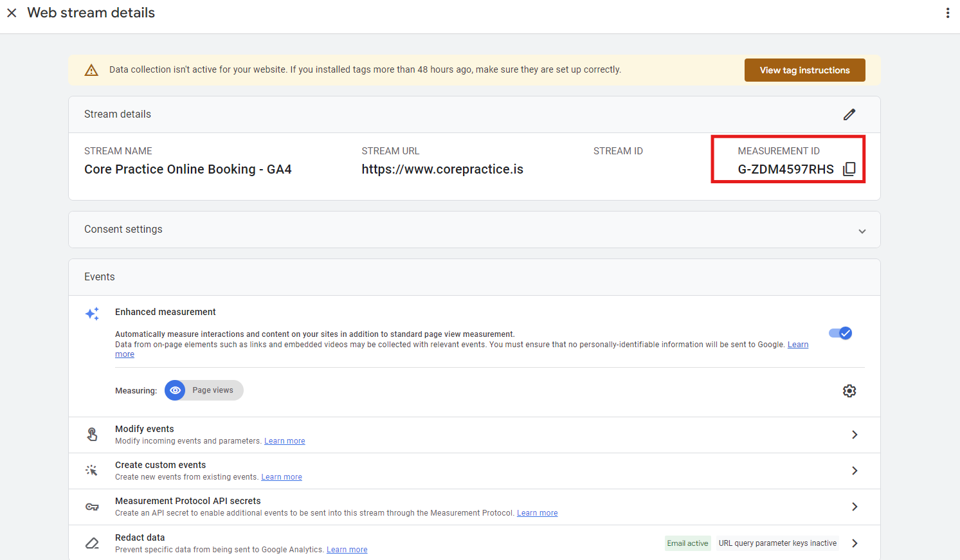Open the Redact data row chevron
Image resolution: width=960 pixels, height=560 pixels.
coord(855,543)
